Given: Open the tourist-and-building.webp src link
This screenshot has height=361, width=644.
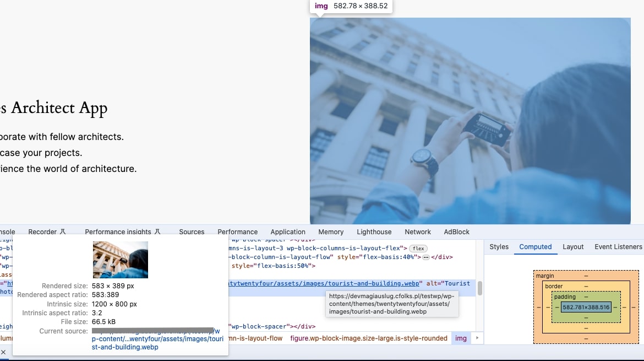Looking at the screenshot, I should click(325, 283).
